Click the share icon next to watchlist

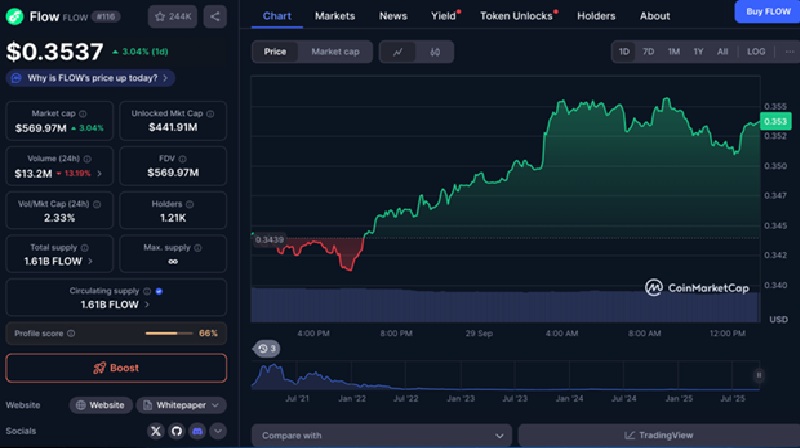pyautogui.click(x=215, y=16)
